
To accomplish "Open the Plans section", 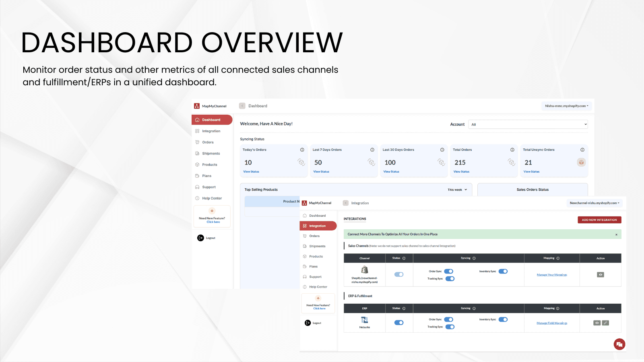I will (312, 266).
